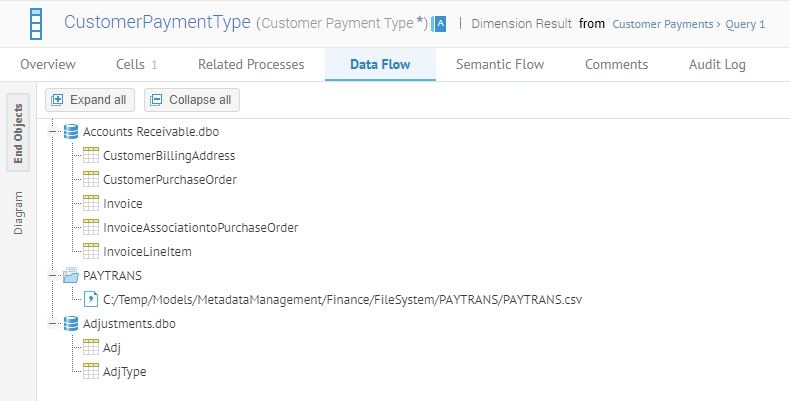Click the PAYTRANS folder icon
This screenshot has height=401, width=790.
point(71,275)
